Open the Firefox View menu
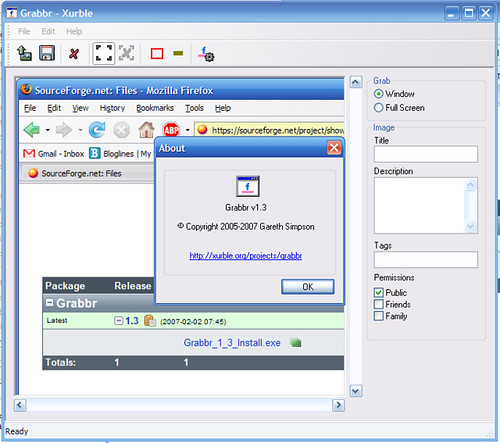 pyautogui.click(x=80, y=108)
